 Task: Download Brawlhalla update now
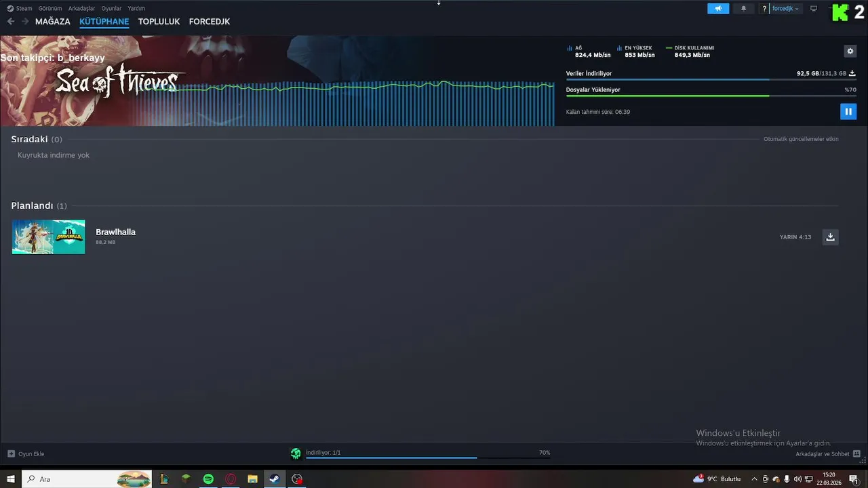[x=831, y=237]
